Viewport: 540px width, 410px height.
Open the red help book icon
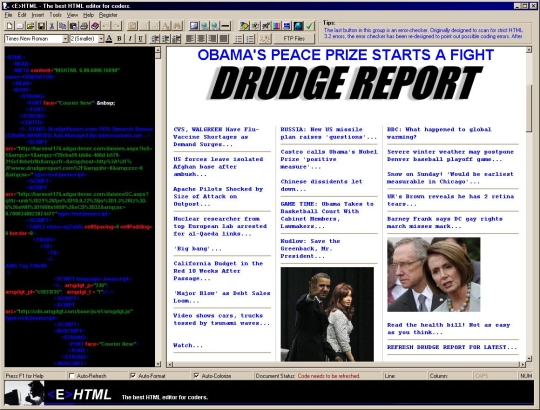95,26
